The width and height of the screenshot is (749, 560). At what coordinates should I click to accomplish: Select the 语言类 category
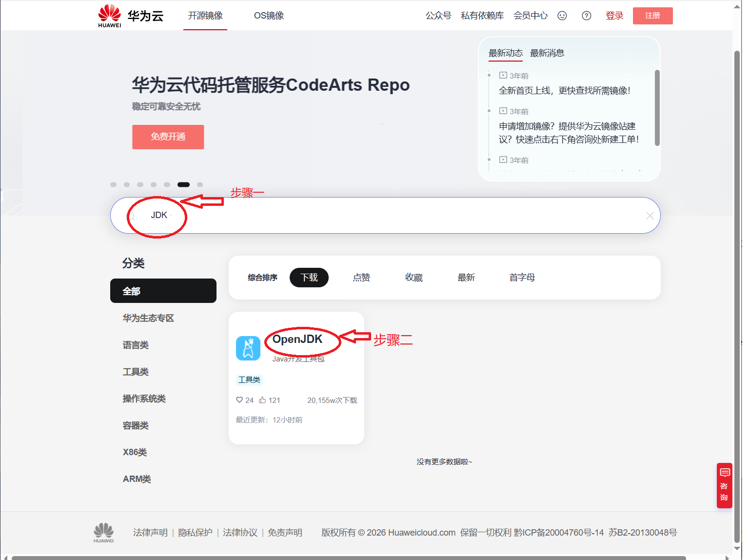[x=136, y=345]
